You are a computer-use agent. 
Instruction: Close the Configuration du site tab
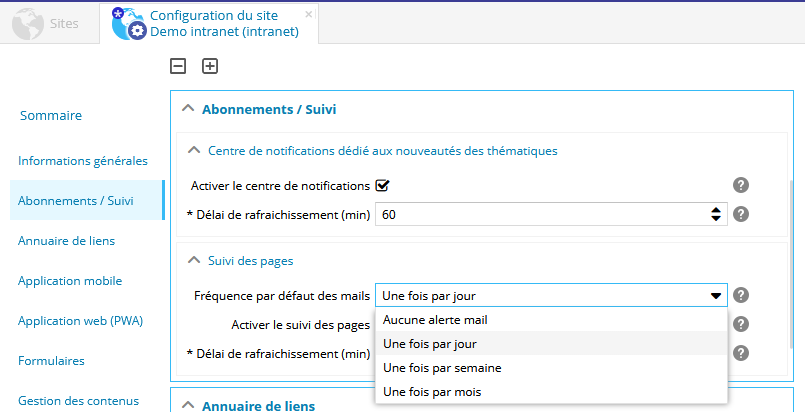click(308, 15)
